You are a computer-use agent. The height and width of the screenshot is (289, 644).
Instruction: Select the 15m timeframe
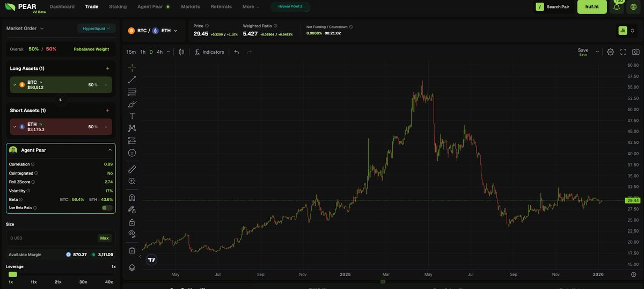pos(131,52)
